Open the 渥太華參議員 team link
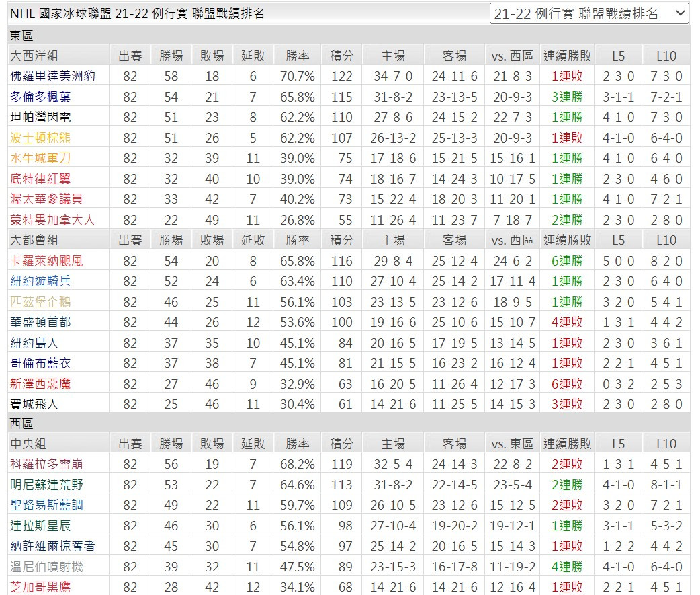The height and width of the screenshot is (595, 700). pos(46,199)
